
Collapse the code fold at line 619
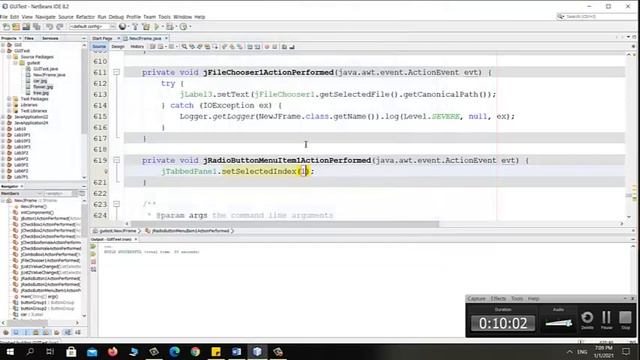tap(116, 160)
